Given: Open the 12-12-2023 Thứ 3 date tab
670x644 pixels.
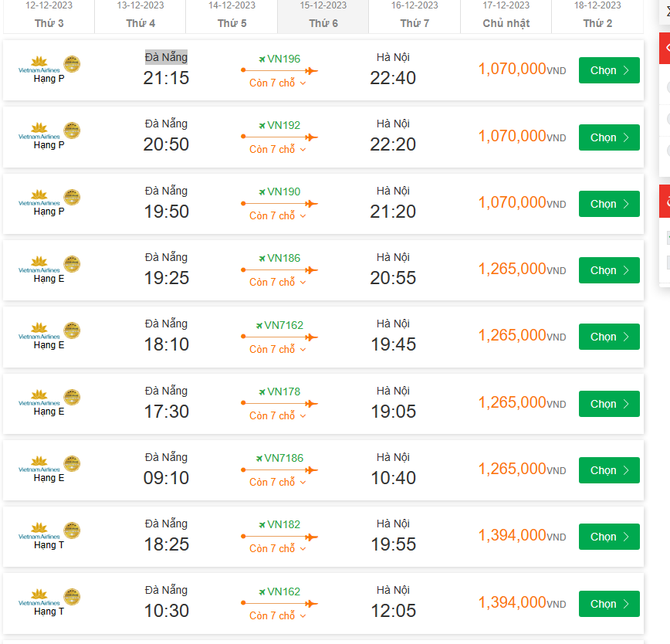Looking at the screenshot, I should pos(48,15).
